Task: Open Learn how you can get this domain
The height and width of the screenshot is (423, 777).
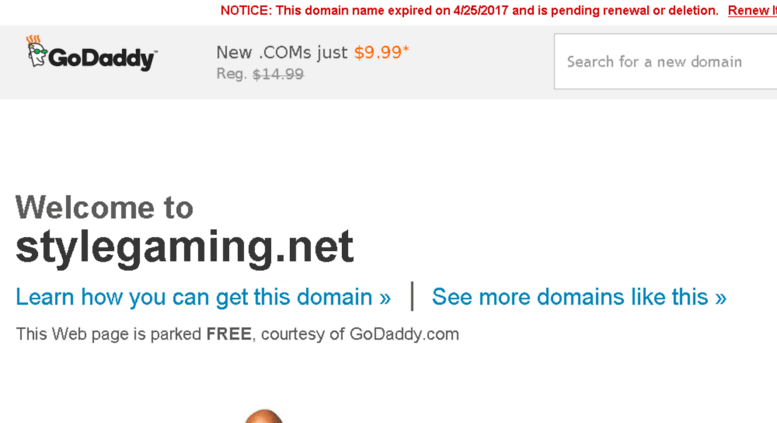Action: pyautogui.click(x=203, y=297)
